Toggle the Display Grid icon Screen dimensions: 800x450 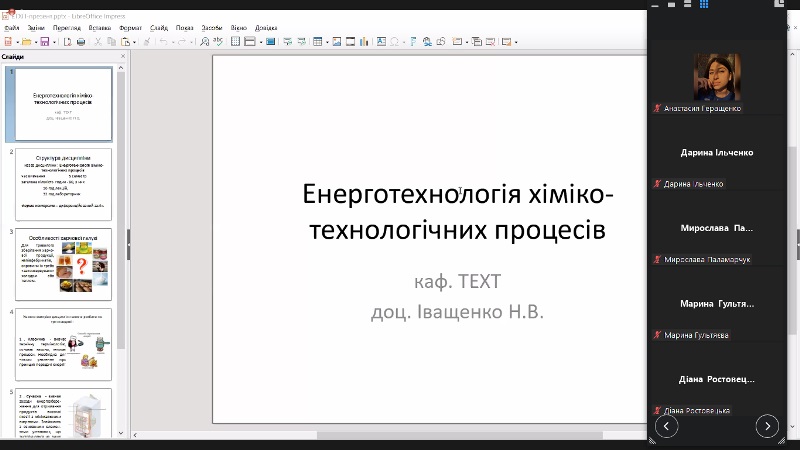point(236,42)
